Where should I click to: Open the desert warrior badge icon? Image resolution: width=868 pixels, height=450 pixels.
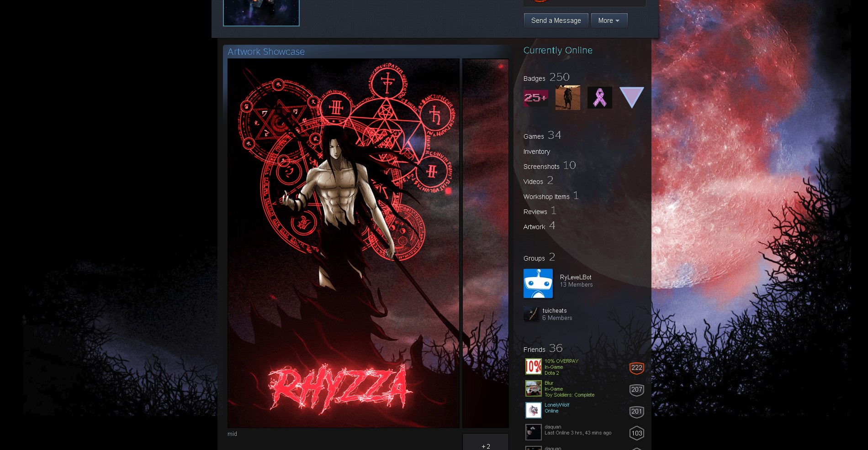pos(568,98)
